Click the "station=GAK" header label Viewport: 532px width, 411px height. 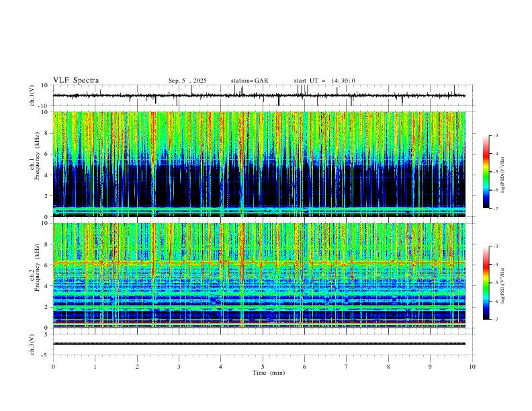250,81
